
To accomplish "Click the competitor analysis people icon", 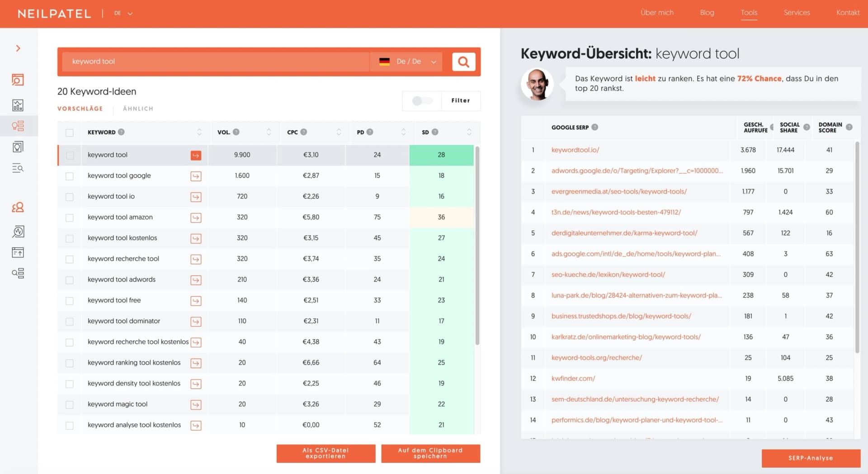I will 18,207.
